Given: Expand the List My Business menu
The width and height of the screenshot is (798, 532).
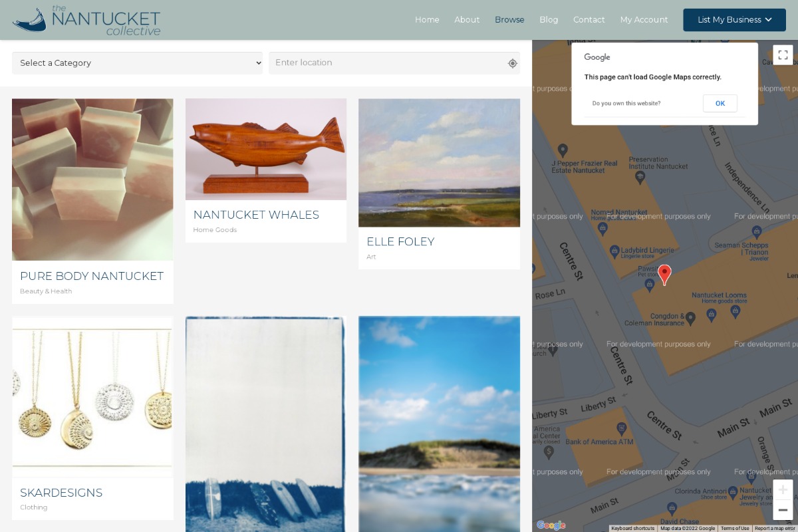Looking at the screenshot, I should coord(734,20).
